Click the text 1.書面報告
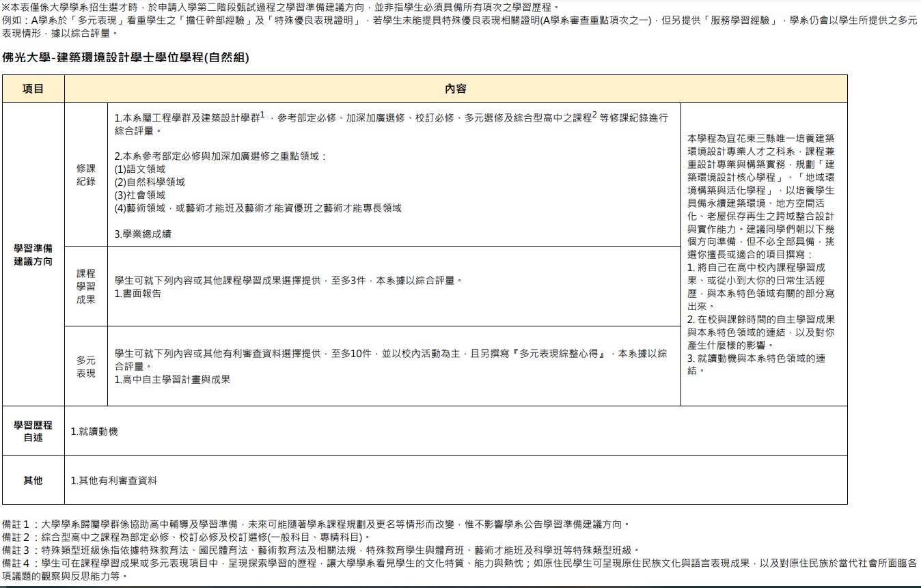Viewport: 921px width, 588px height. coord(138,293)
